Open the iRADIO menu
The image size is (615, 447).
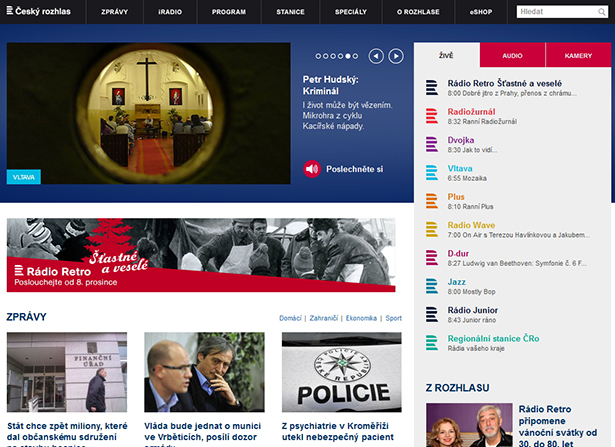pos(170,12)
